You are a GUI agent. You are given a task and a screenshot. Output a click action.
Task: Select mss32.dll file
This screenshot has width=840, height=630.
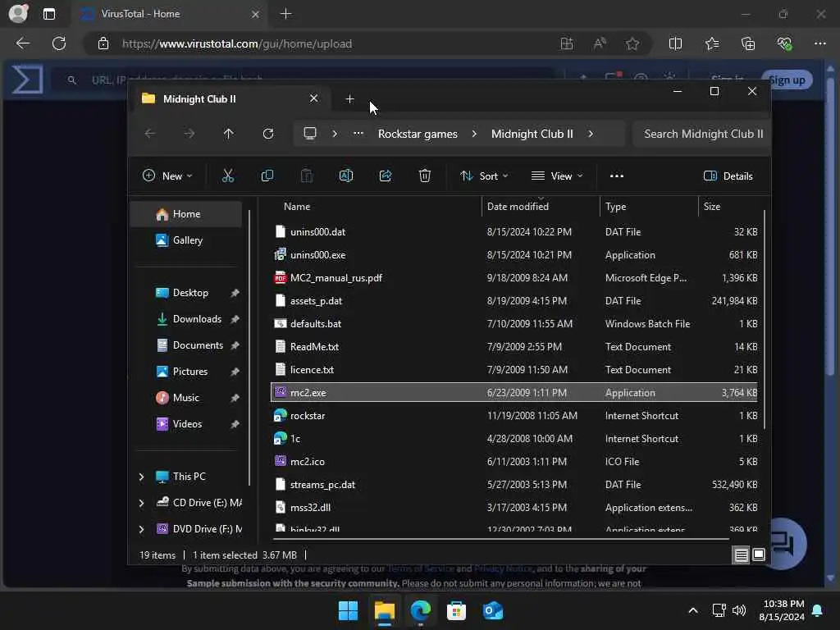tap(514, 508)
